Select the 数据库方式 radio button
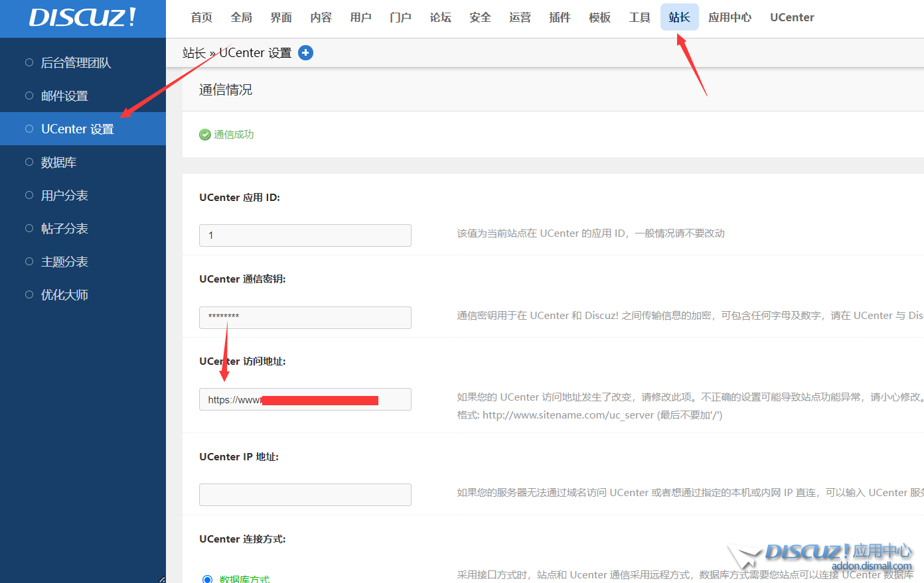Viewport: 924px width, 583px height. (x=207, y=579)
